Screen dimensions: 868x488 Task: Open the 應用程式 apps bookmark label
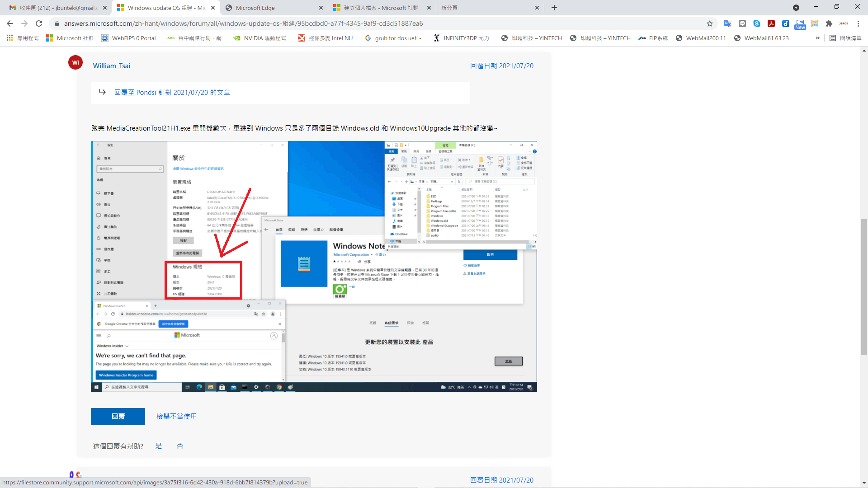pos(28,38)
